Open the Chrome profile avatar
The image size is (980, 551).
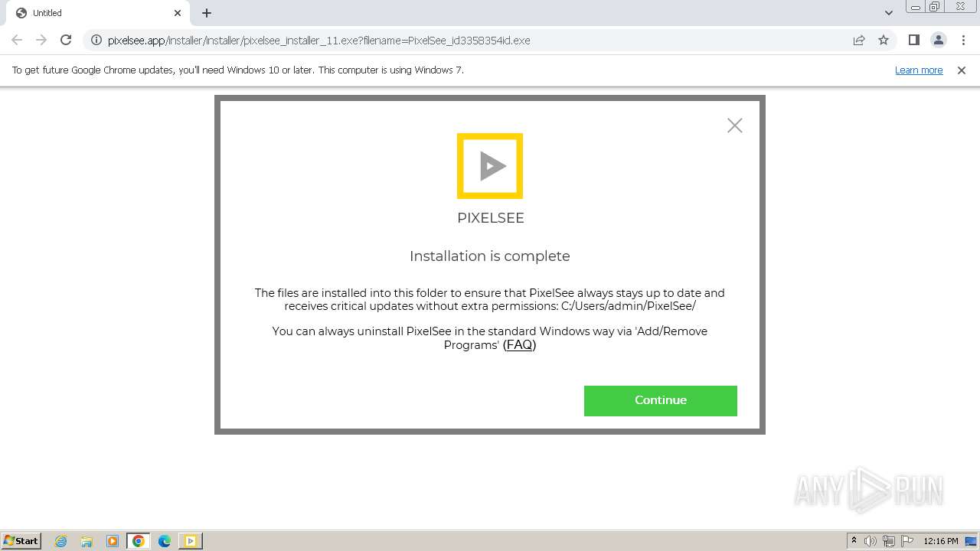[x=938, y=40]
